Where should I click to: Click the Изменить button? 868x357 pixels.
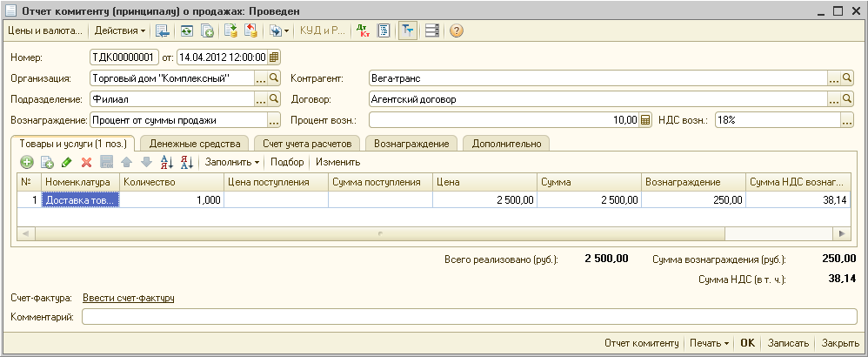click(x=338, y=163)
